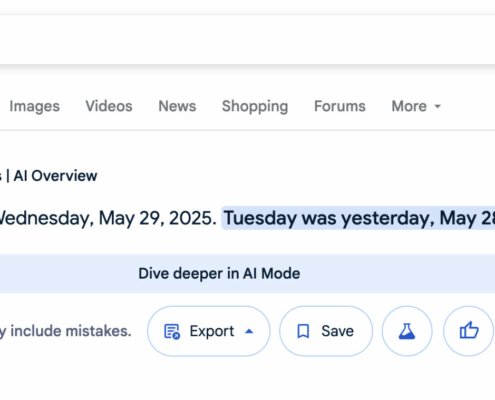Click the search box area at top
The image size is (495, 400).
(247, 40)
